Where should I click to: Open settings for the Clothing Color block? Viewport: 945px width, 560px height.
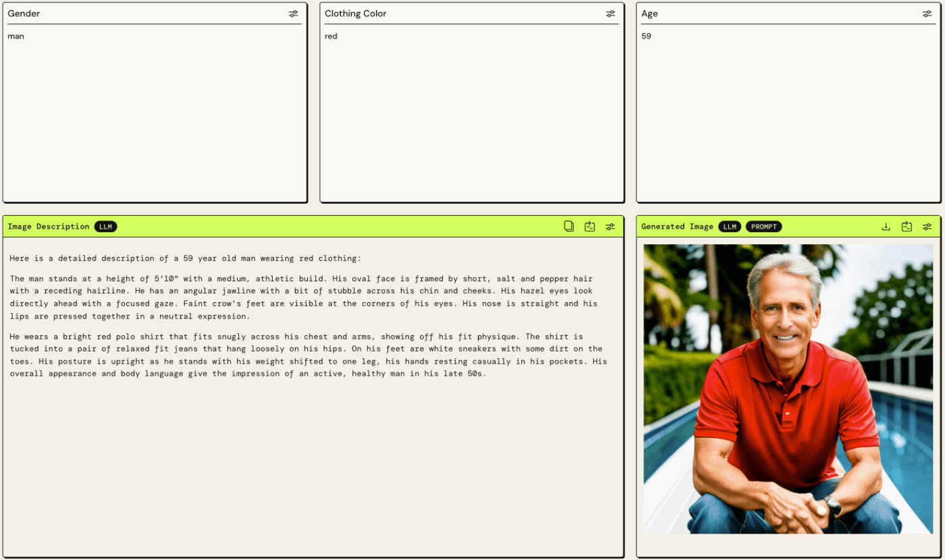click(610, 13)
